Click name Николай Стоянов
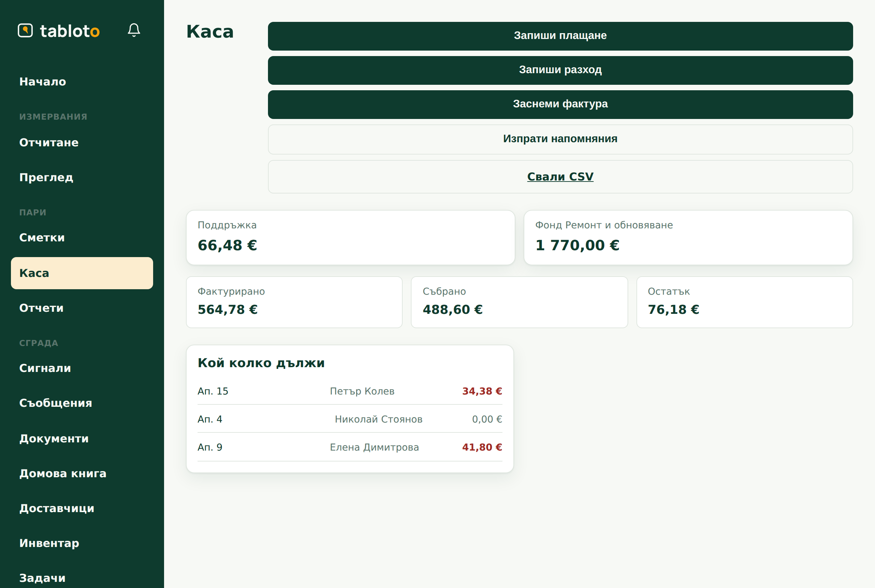This screenshot has height=588, width=875. click(378, 419)
